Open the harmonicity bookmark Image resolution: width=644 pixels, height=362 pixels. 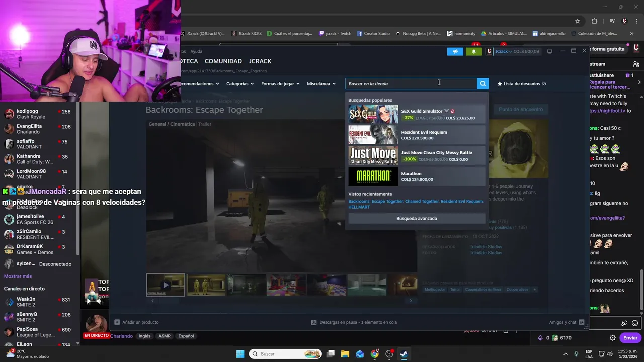point(461,34)
